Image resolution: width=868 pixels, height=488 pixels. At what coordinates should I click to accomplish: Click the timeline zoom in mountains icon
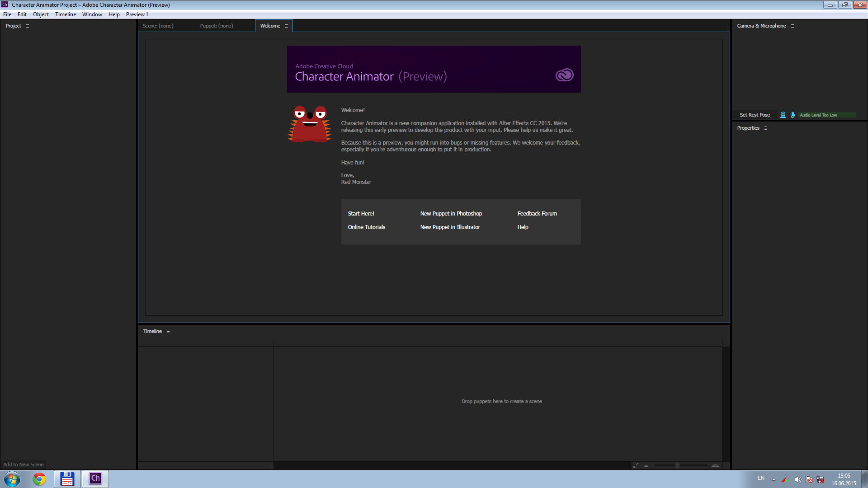point(715,465)
